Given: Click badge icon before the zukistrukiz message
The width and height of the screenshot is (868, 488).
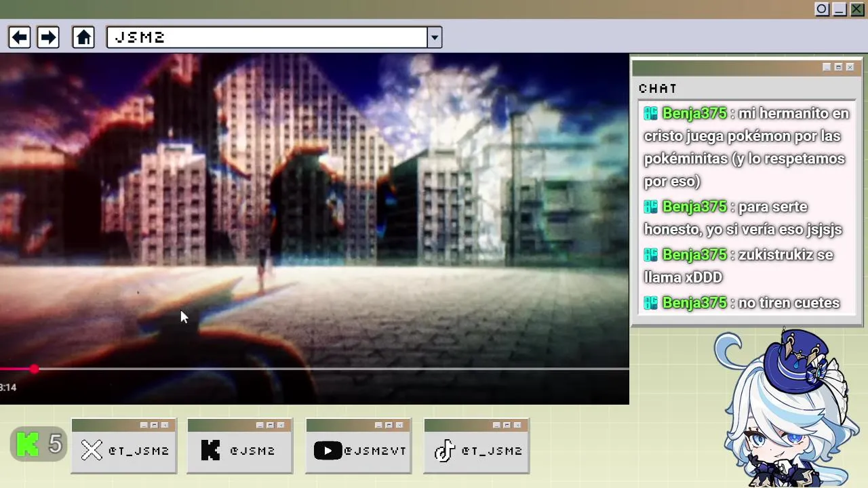Looking at the screenshot, I should [651, 255].
